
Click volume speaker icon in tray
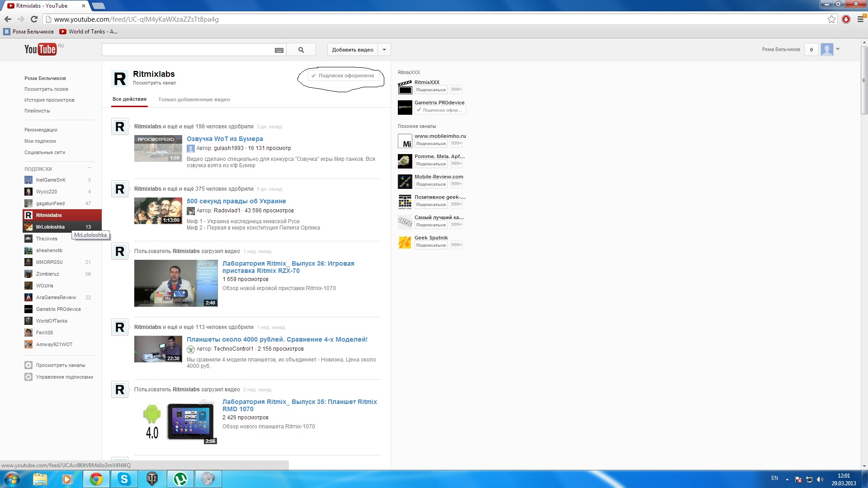coord(820,479)
